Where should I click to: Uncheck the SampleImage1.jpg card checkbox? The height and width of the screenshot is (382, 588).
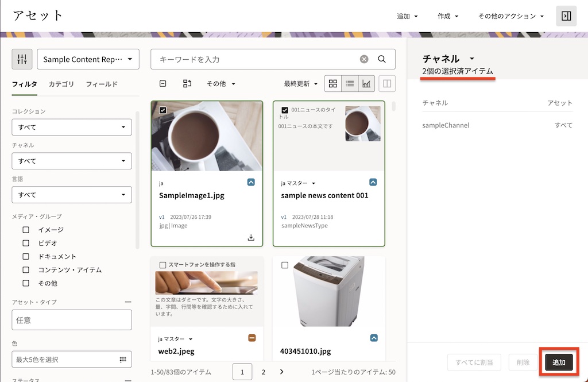tap(163, 110)
